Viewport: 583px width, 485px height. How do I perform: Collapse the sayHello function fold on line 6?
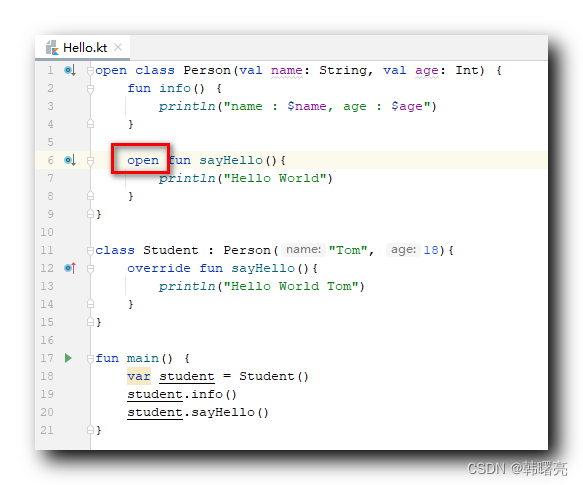tap(90, 160)
